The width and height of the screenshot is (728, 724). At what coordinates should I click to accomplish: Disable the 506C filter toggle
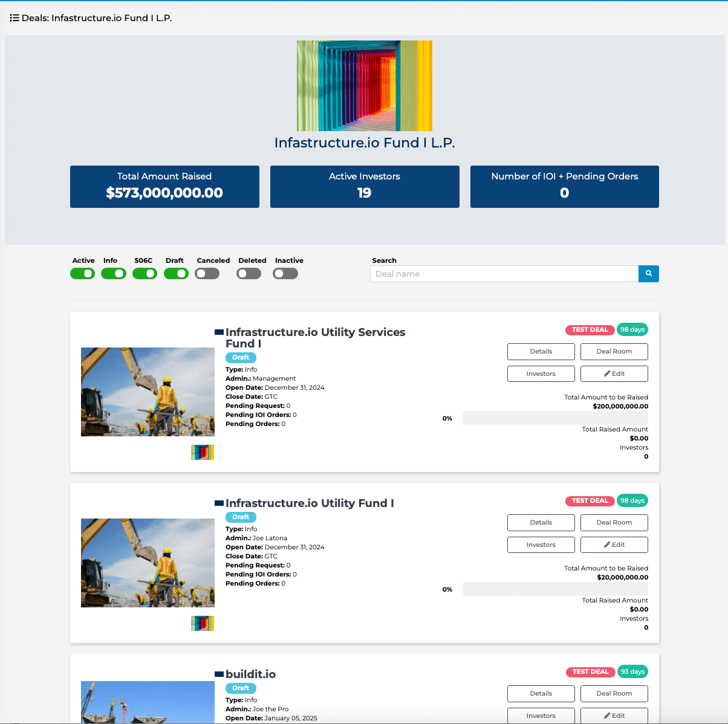[145, 274]
